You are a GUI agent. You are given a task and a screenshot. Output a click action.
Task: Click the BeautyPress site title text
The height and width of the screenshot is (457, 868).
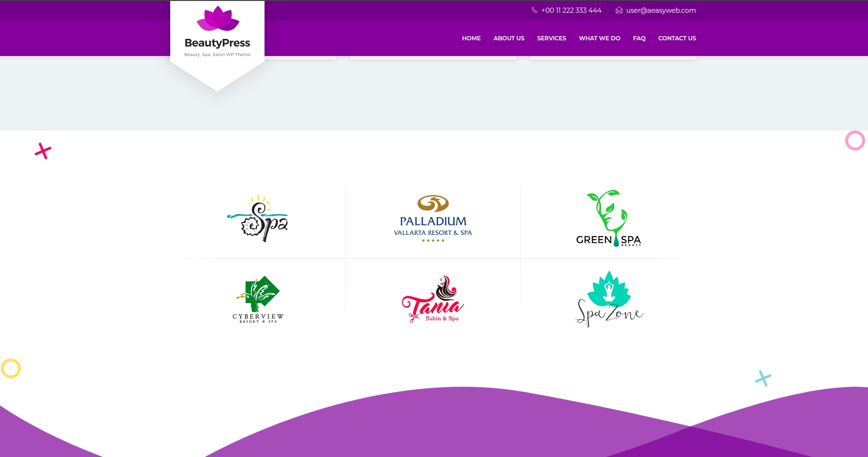point(217,43)
